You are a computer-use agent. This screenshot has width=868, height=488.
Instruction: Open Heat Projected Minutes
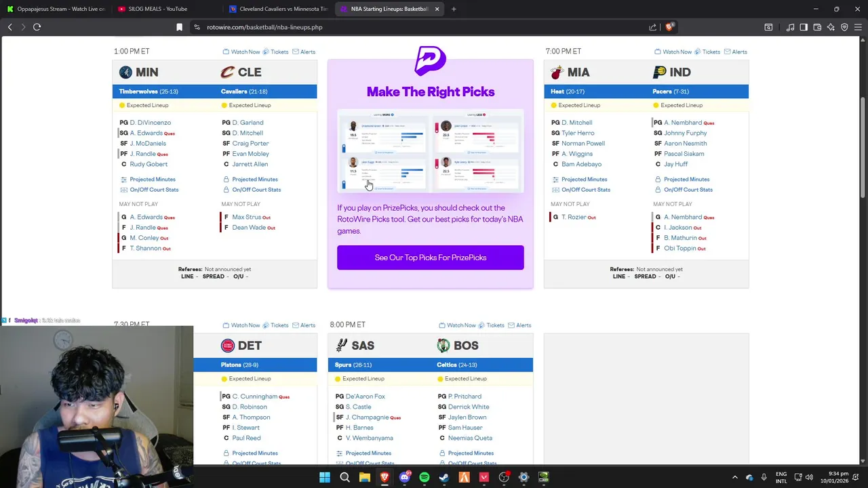585,179
